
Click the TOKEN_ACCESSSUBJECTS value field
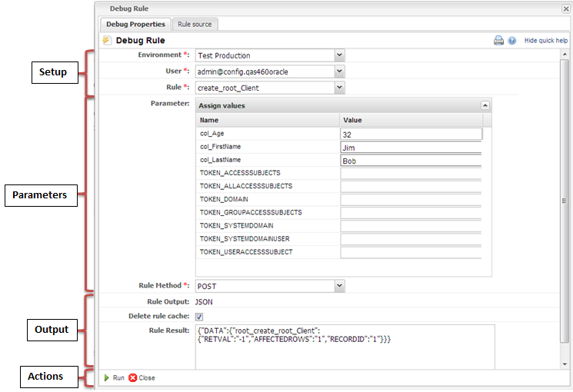(411, 174)
